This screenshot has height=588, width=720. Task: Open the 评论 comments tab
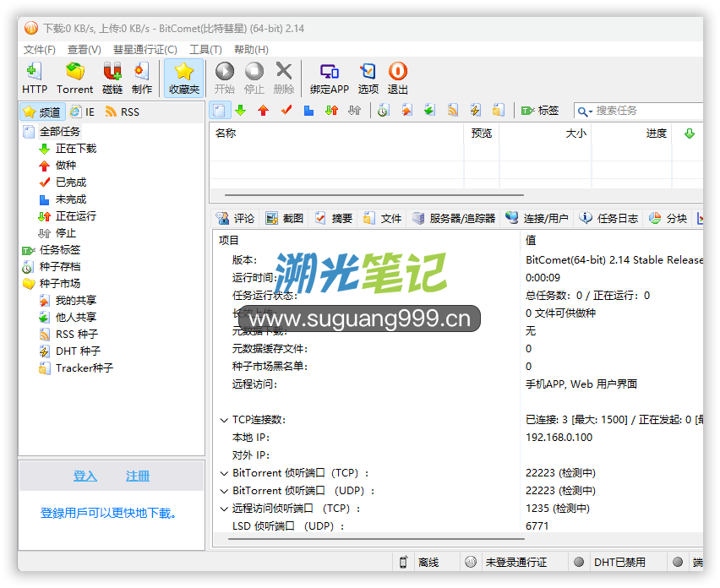[235, 219]
